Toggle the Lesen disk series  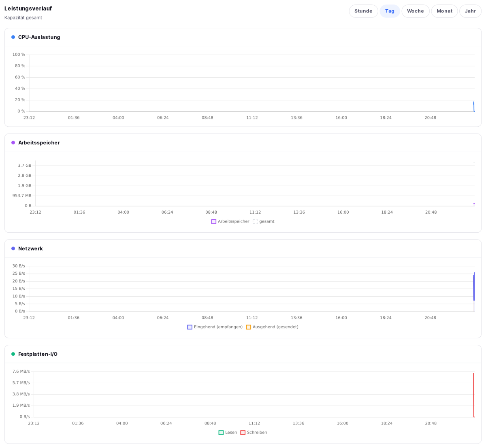pyautogui.click(x=228, y=433)
